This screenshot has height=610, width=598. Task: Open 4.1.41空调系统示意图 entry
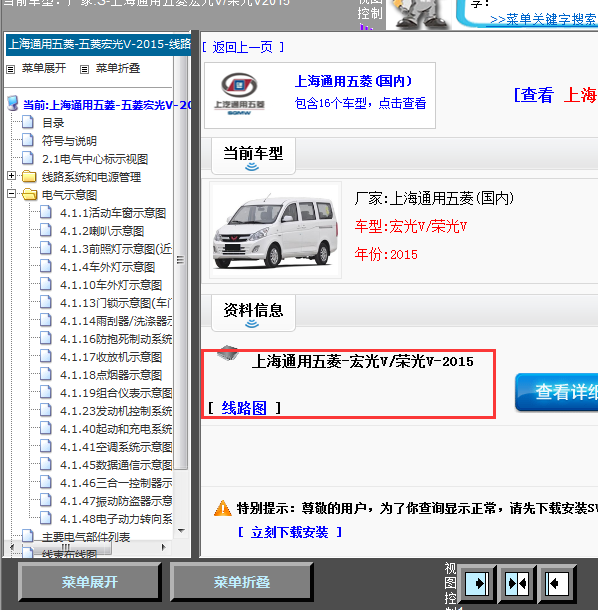(116, 447)
